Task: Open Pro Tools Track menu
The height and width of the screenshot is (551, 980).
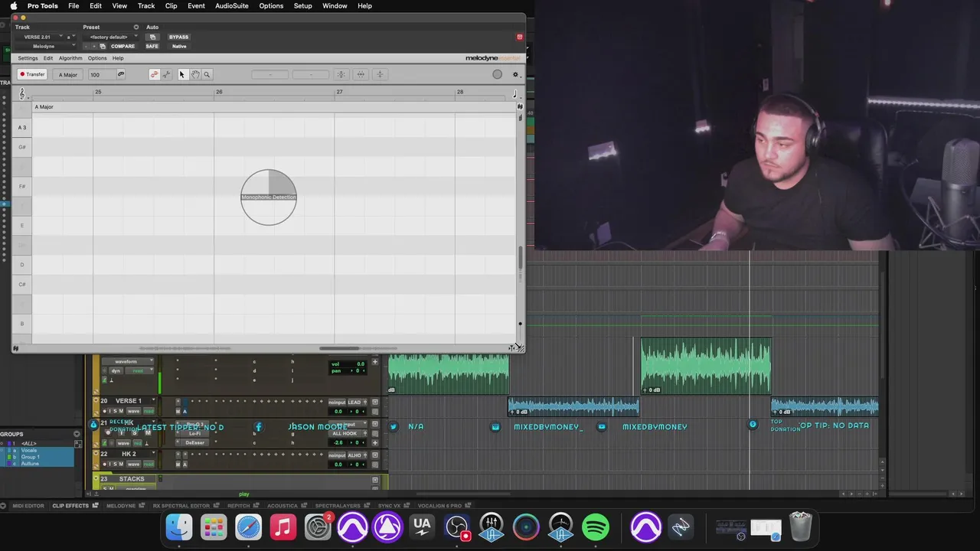Action: pyautogui.click(x=146, y=5)
